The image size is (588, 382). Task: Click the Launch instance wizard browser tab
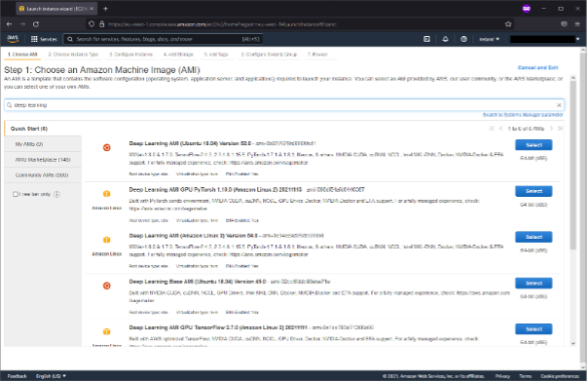pos(56,8)
